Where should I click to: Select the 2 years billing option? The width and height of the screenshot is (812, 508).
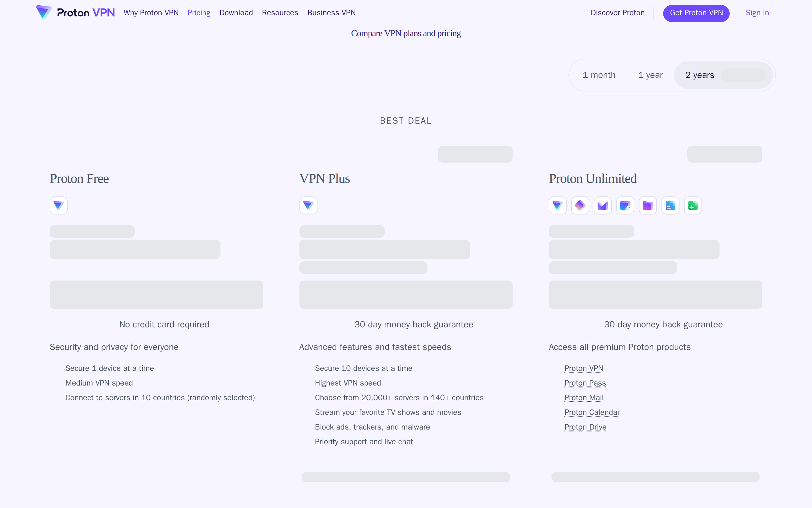[723, 75]
